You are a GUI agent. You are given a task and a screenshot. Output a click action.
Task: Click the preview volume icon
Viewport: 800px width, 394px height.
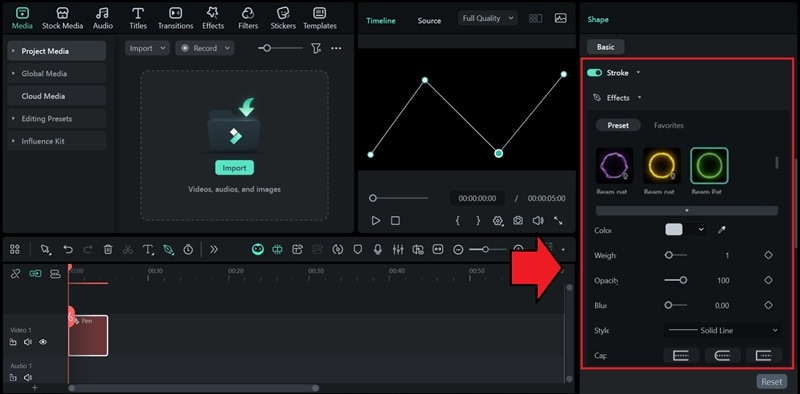click(538, 220)
